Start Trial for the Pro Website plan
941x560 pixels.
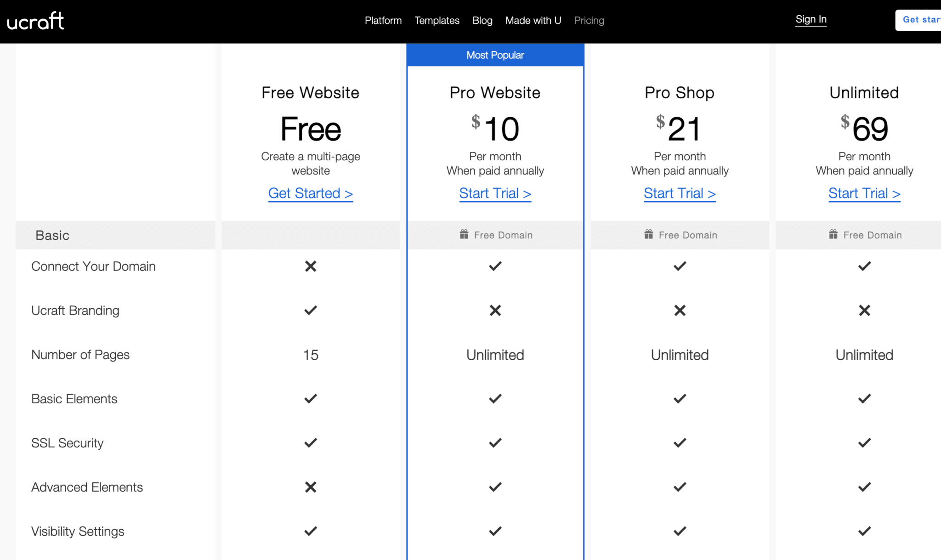tap(495, 193)
